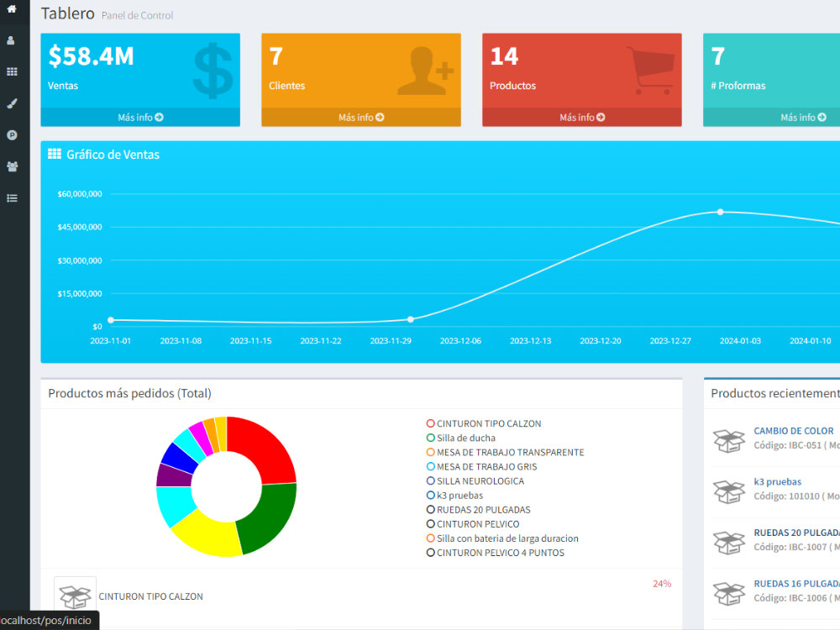The height and width of the screenshot is (630, 840).
Task: Select CINTURON PELVICO 4 PUNTOS legend marker
Action: (430, 553)
